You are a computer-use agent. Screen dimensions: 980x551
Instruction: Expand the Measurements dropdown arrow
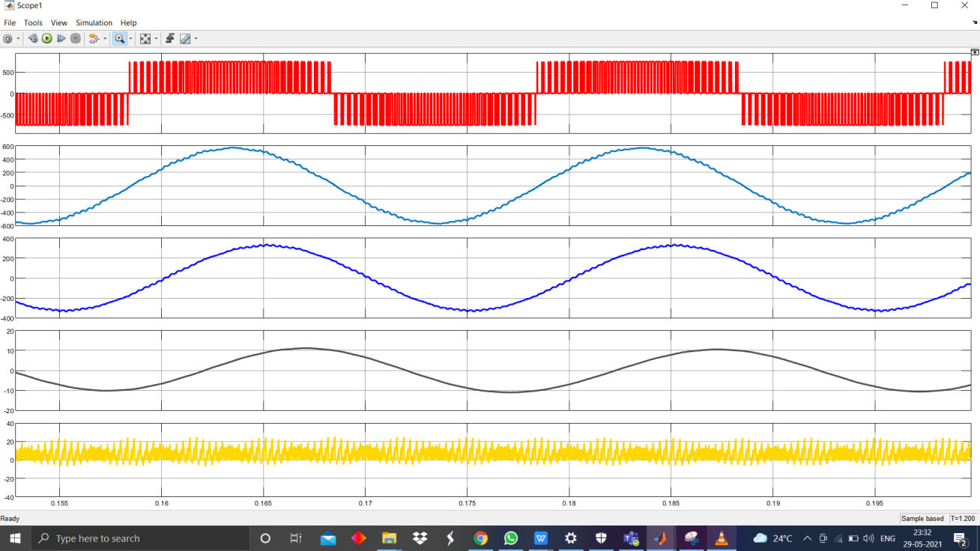(x=196, y=39)
